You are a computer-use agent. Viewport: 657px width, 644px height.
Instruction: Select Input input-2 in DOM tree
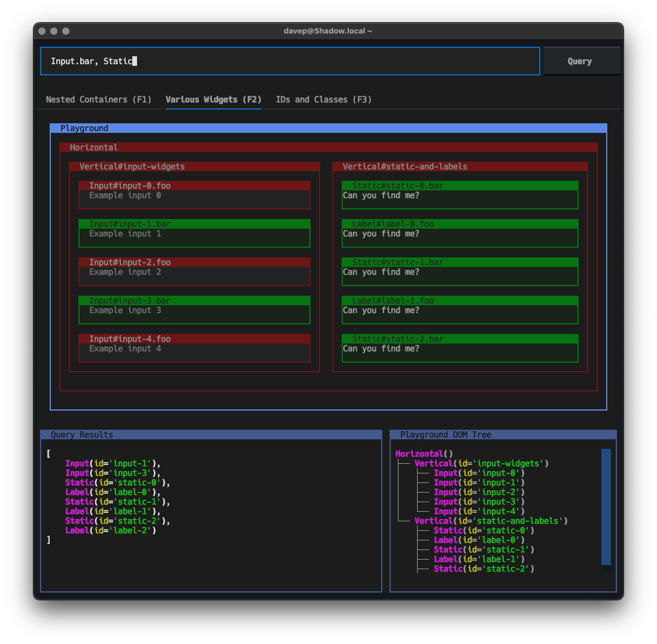point(479,492)
